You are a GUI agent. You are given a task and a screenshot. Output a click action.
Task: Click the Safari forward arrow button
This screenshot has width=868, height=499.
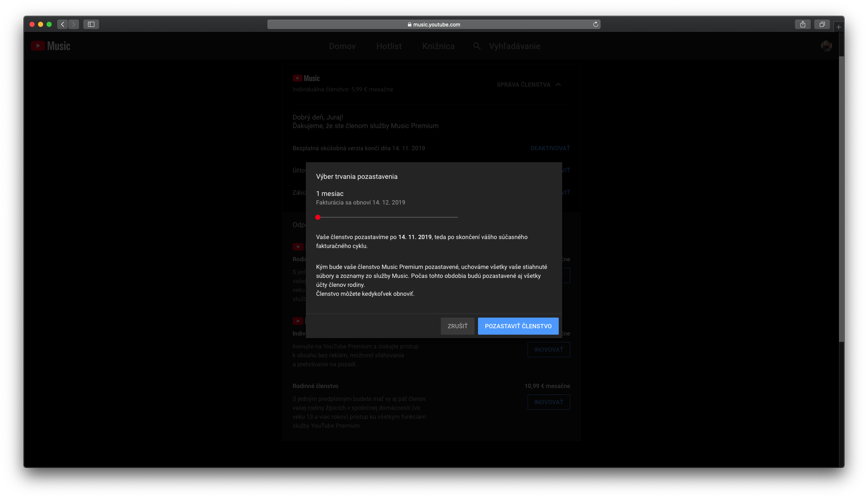[73, 24]
